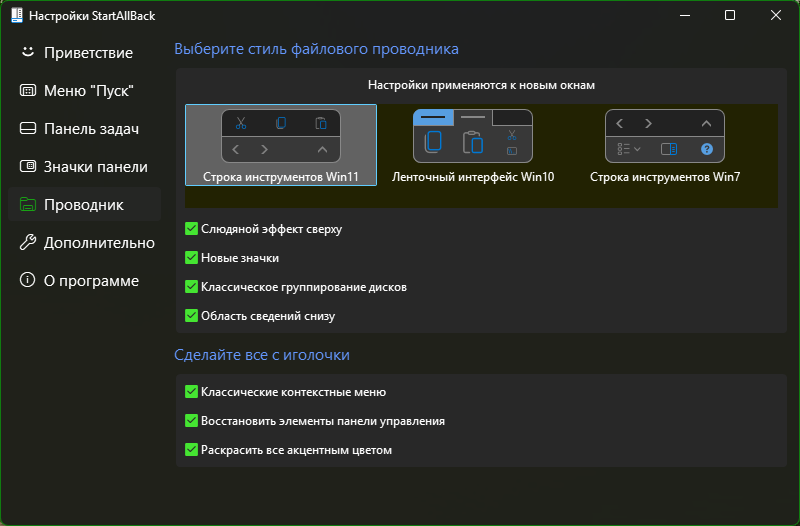Choose Строка инструментов Win7 style

(665, 145)
